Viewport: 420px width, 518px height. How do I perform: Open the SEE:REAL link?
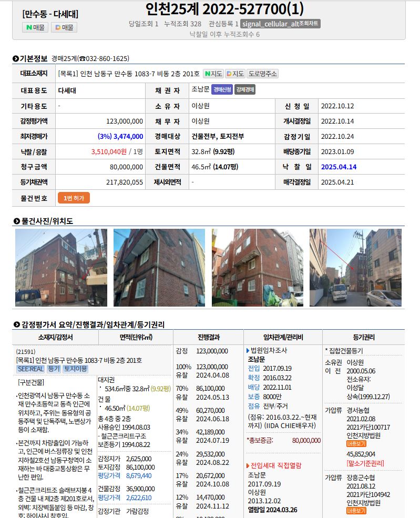(30, 369)
